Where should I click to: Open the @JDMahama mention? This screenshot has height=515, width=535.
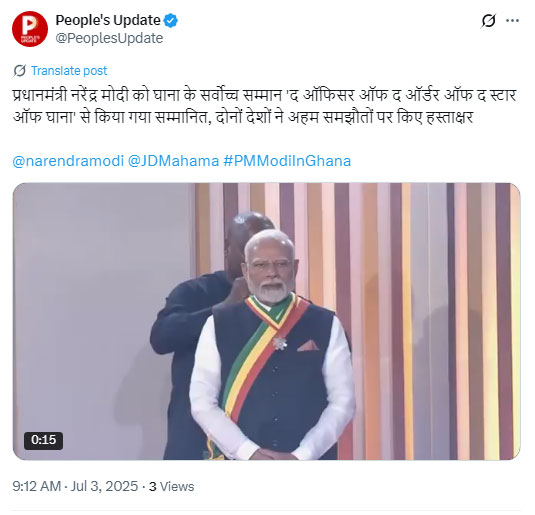(173, 161)
